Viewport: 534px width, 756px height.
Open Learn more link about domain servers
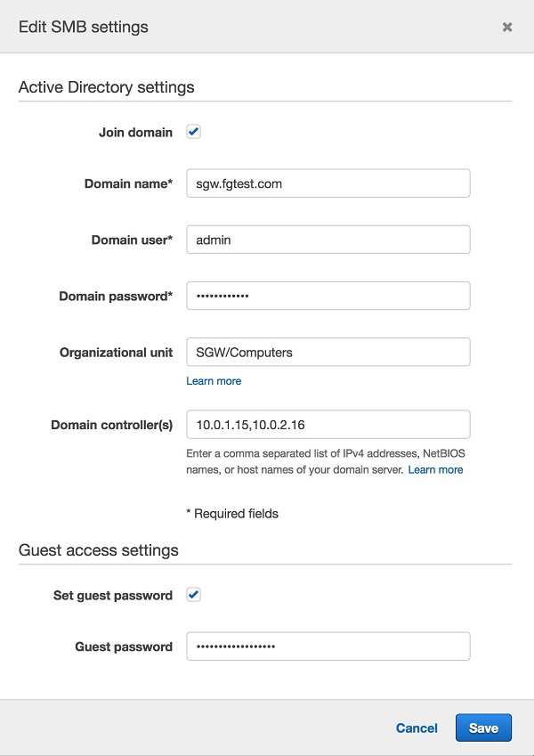tap(435, 469)
